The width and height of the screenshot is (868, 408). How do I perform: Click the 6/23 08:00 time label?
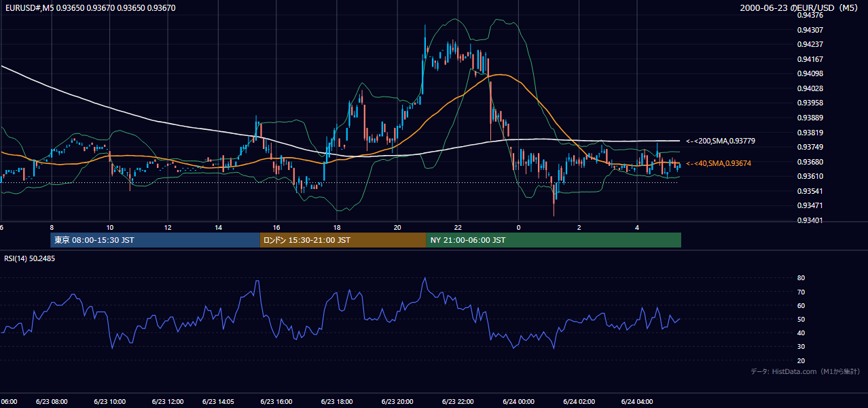50,402
